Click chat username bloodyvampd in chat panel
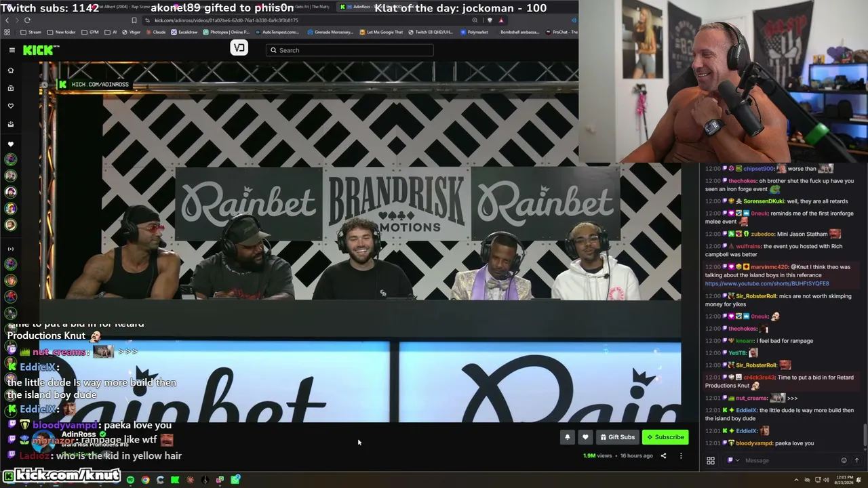Image resolution: width=868 pixels, height=488 pixels. 753,443
